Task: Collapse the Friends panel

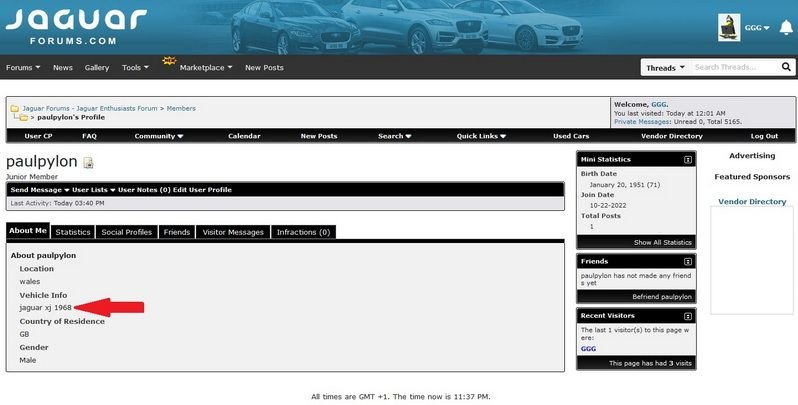Action: (x=688, y=261)
